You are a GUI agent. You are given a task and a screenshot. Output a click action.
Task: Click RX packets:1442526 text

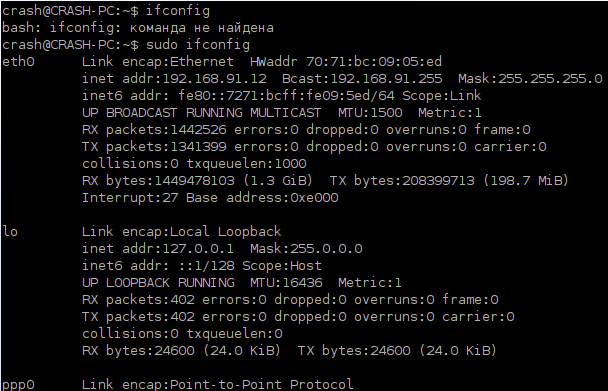click(154, 130)
